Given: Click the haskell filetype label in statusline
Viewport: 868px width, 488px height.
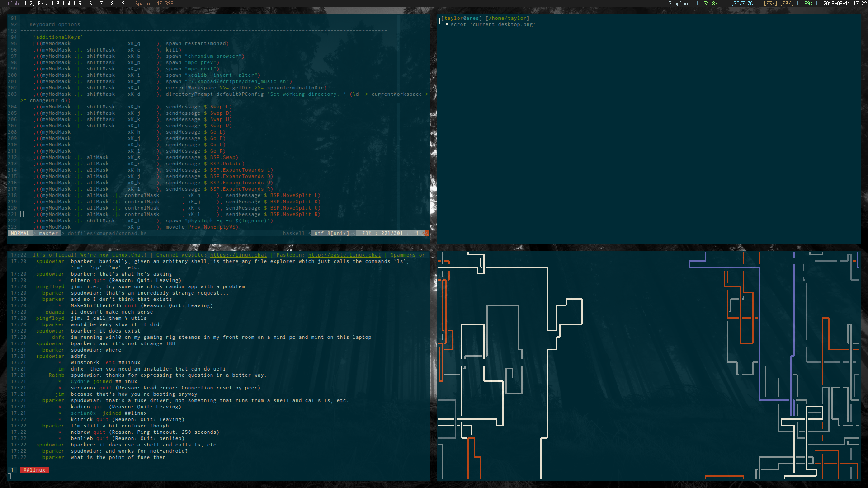Looking at the screenshot, I should (293, 234).
